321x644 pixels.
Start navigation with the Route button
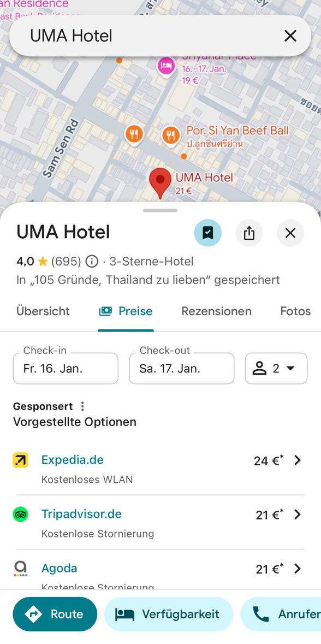pos(55,614)
